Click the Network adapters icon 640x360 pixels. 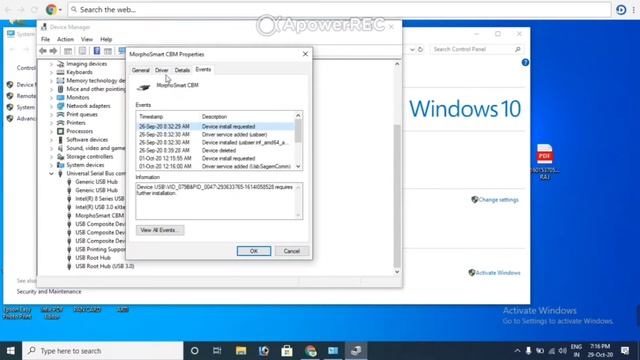point(60,106)
